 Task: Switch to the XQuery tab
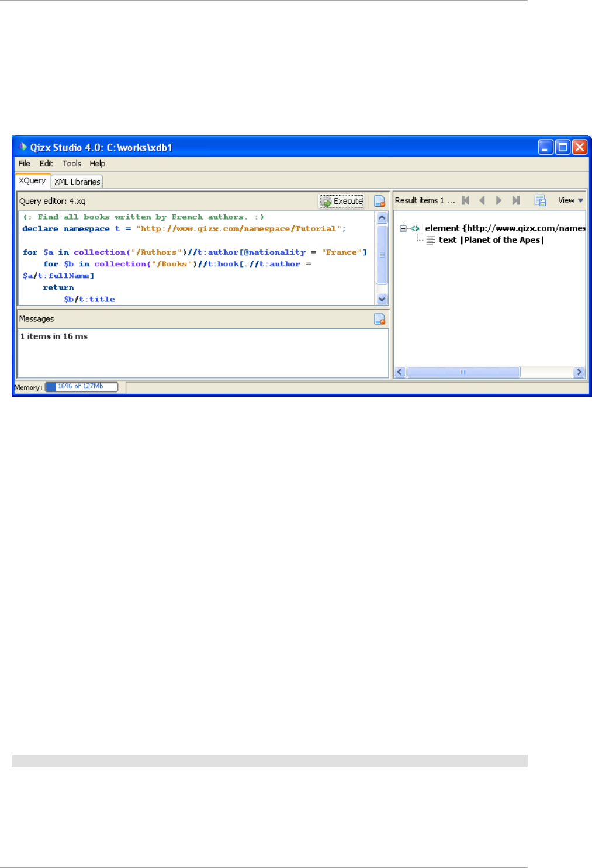pos(32,181)
